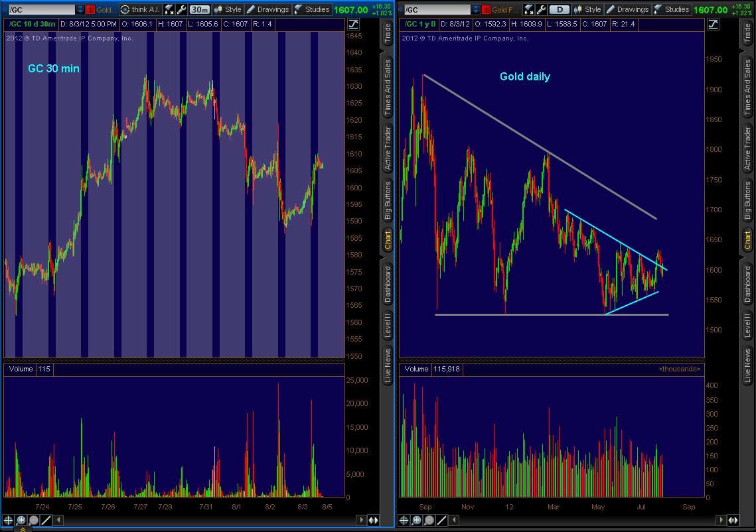Open the Times And Sales side tab on the left
The width and height of the screenshot is (756, 532).
[x=388, y=87]
